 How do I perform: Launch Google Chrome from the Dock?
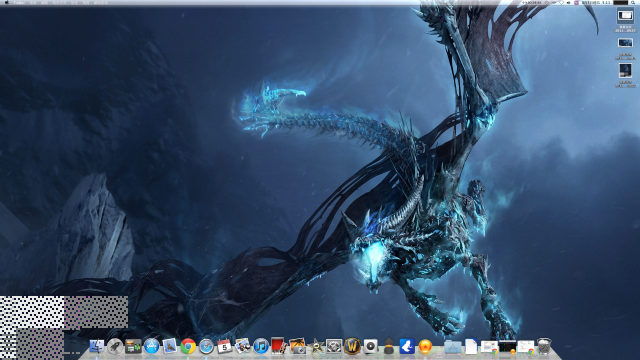coord(188,347)
